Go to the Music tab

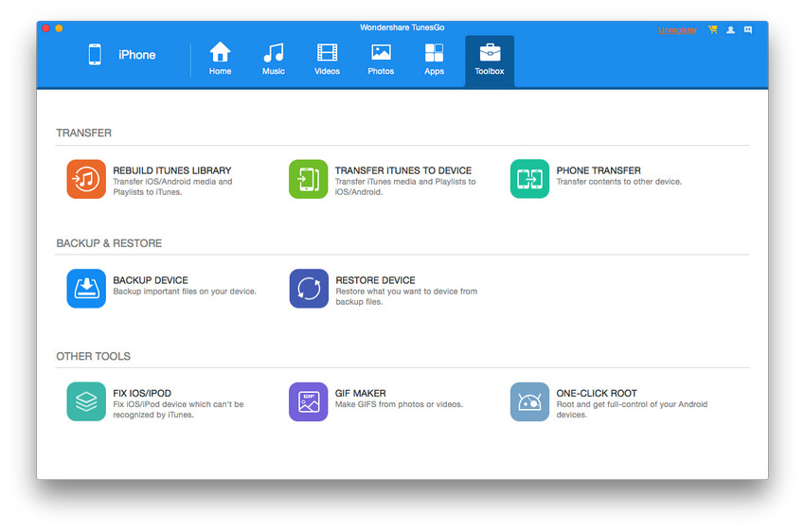coord(274,59)
